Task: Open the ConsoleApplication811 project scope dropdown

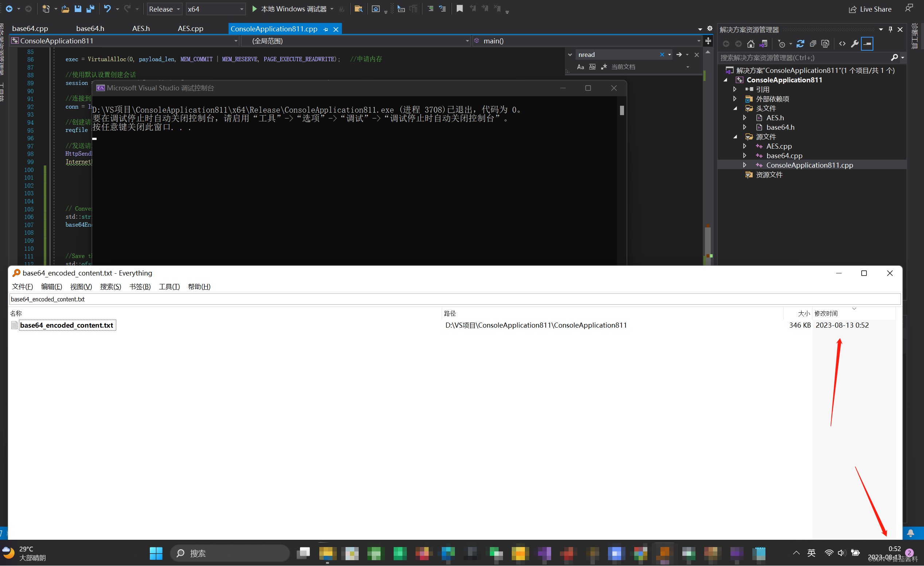Action: coord(125,41)
